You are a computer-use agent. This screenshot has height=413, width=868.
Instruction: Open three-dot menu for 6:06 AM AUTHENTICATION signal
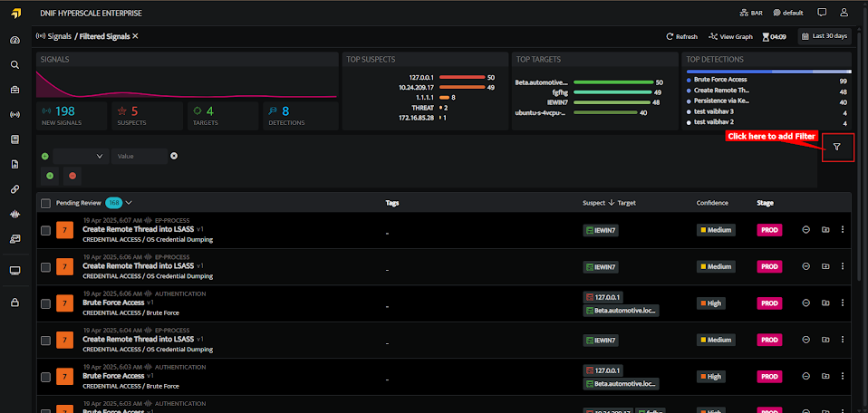pyautogui.click(x=843, y=303)
